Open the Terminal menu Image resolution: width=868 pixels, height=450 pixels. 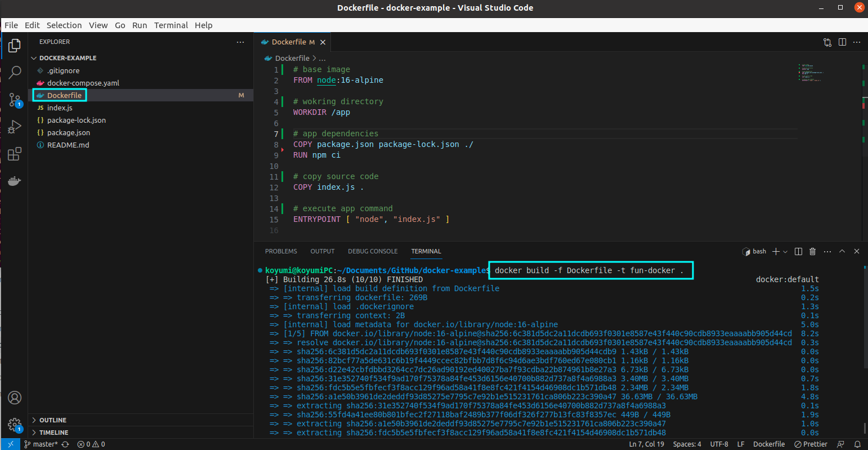pyautogui.click(x=171, y=25)
